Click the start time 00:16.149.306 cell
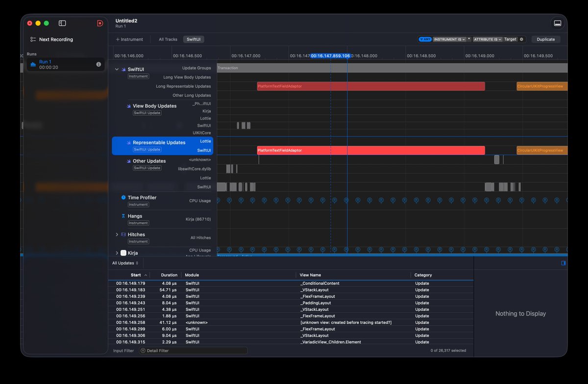 click(x=130, y=335)
